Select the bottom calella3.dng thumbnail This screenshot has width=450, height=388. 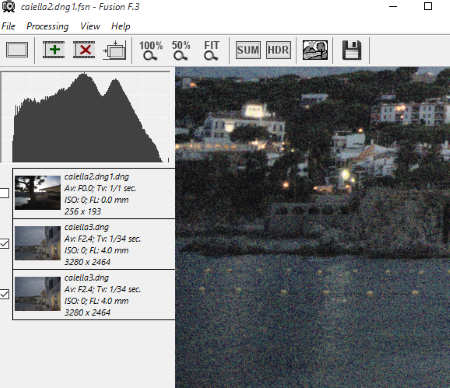[38, 294]
